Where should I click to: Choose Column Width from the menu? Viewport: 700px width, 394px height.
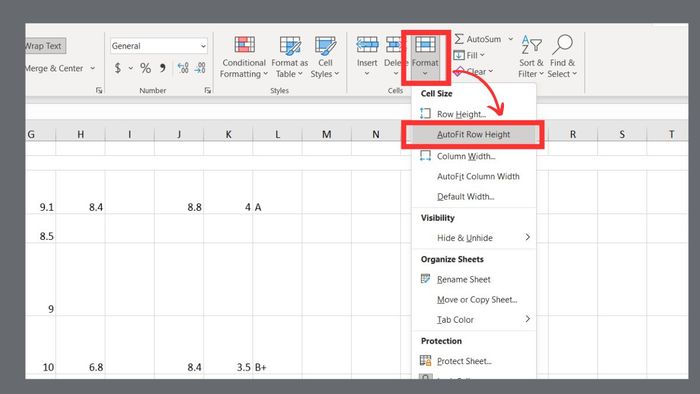click(474, 156)
